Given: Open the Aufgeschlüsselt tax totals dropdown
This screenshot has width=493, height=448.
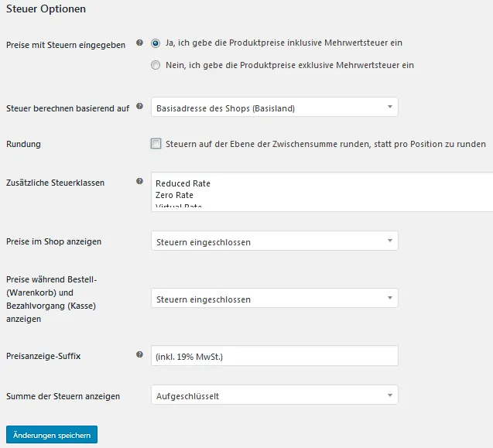Looking at the screenshot, I should (x=275, y=395).
